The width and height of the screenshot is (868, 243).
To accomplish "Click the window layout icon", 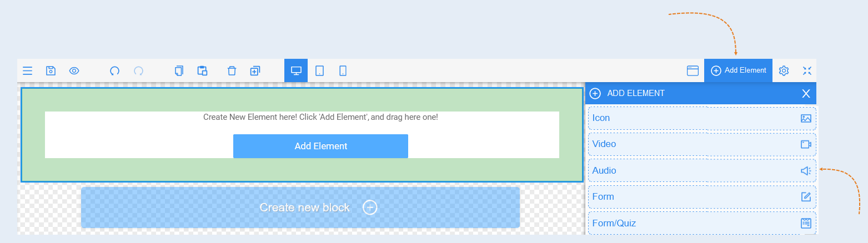I will pos(693,70).
